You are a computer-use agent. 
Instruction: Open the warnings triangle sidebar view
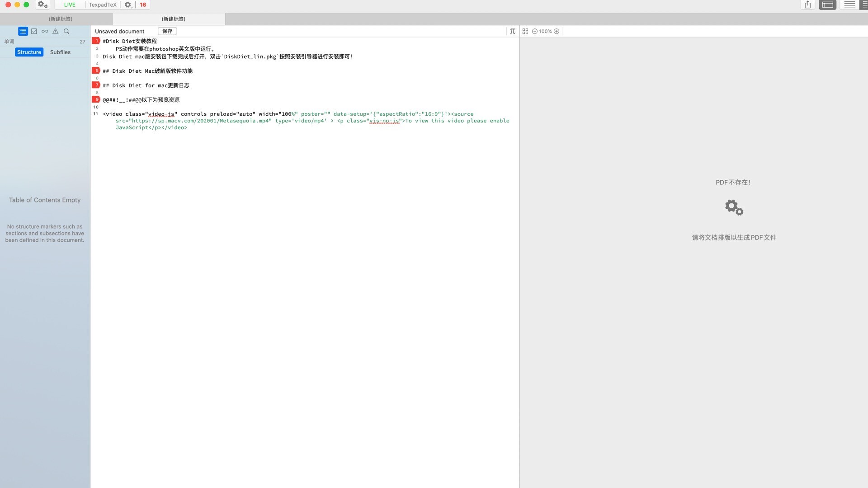[56, 31]
